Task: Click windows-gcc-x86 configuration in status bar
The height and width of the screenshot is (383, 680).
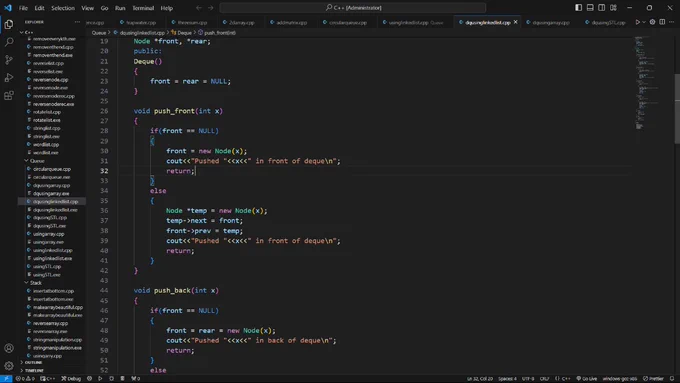Action: [619, 379]
